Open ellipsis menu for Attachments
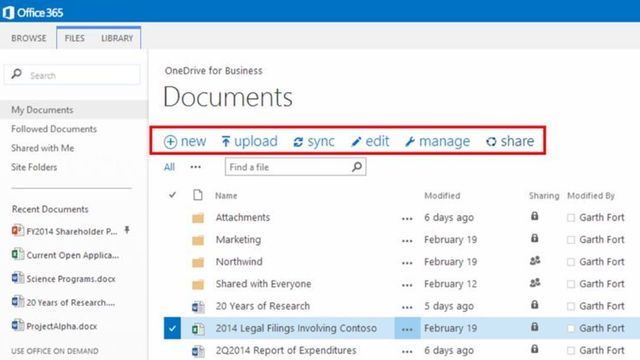The image size is (640, 360). click(407, 219)
